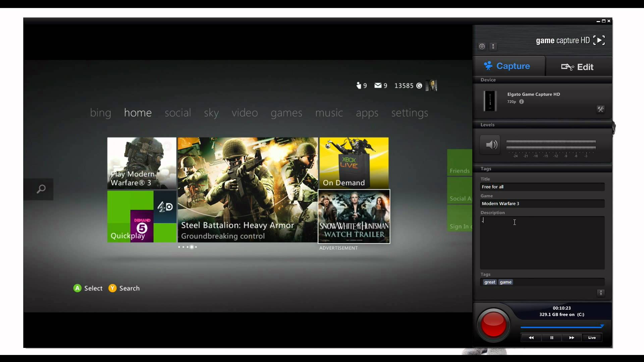Image resolution: width=644 pixels, height=362 pixels.
Task: Click the Game field 'Modern Warfare 3'
Action: [542, 203]
